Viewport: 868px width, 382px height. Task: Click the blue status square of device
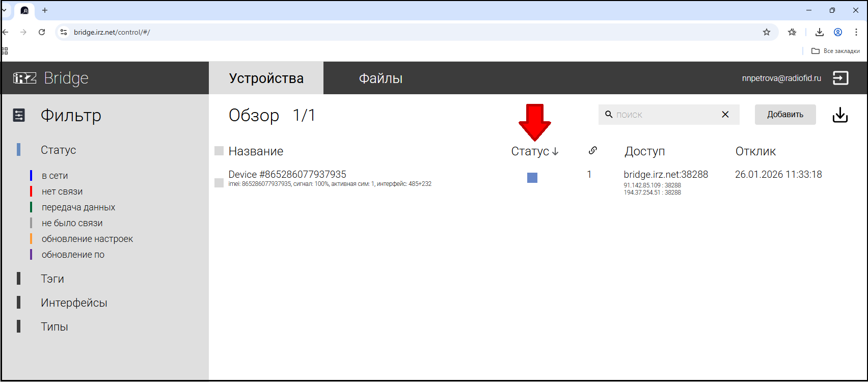[x=532, y=178]
